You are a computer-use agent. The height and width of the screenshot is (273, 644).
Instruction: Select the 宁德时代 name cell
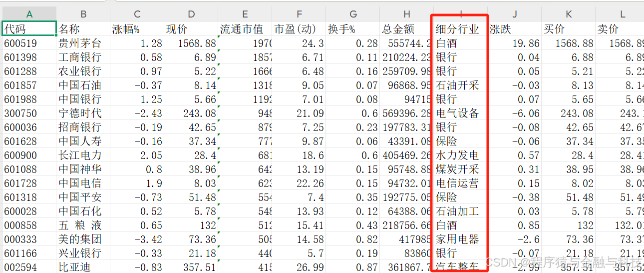pos(83,113)
